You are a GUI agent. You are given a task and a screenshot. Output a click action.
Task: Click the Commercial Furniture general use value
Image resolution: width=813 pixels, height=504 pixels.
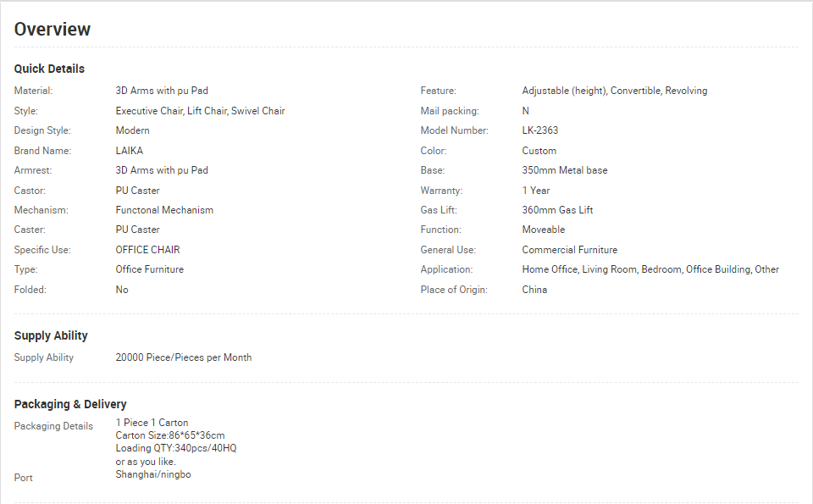pos(570,250)
